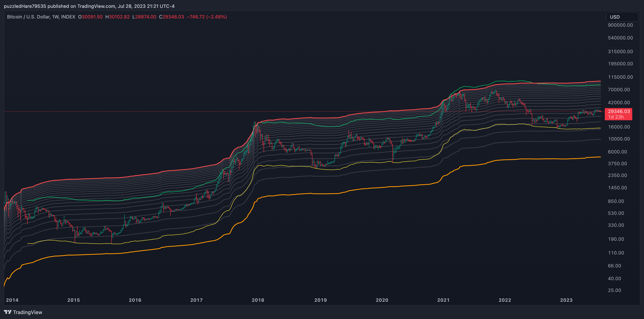
Task: Click the high value H30102.82
Action: 118,17
